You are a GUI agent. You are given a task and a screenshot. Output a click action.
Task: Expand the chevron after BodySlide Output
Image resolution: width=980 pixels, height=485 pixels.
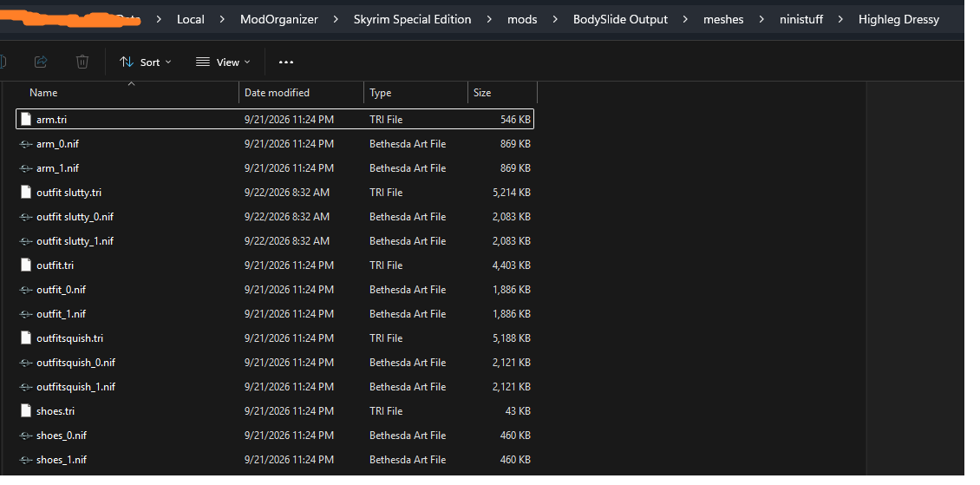pos(686,19)
